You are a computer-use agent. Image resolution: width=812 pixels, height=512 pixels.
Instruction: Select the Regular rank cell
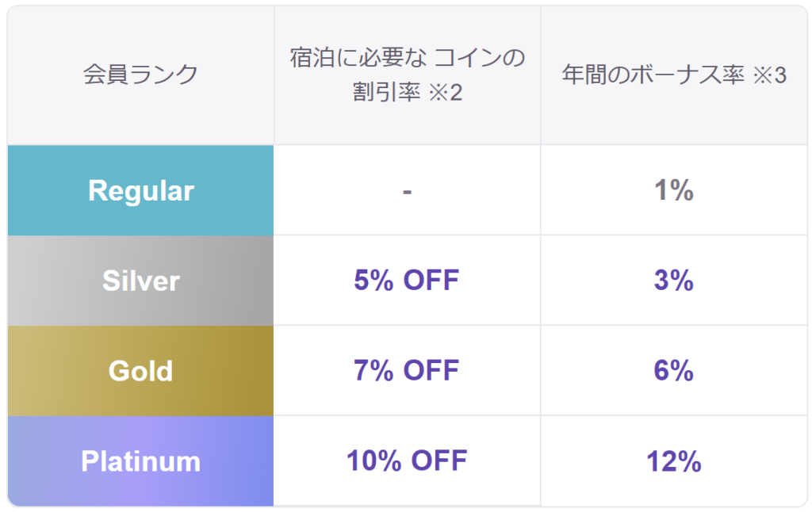point(140,190)
